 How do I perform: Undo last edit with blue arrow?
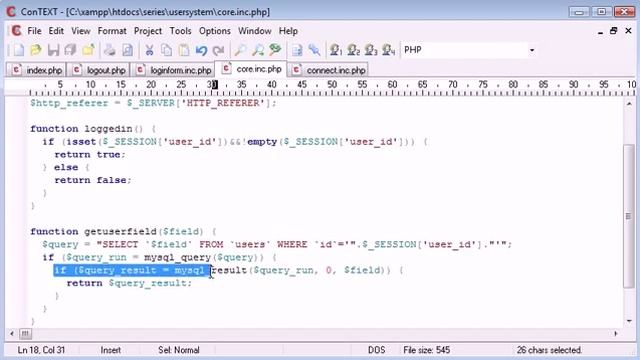201,50
